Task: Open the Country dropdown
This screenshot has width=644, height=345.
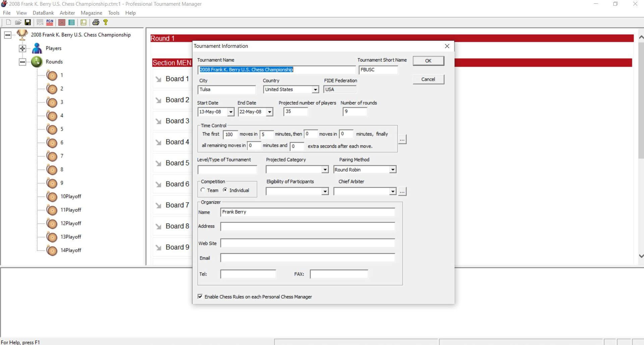Action: click(x=315, y=90)
